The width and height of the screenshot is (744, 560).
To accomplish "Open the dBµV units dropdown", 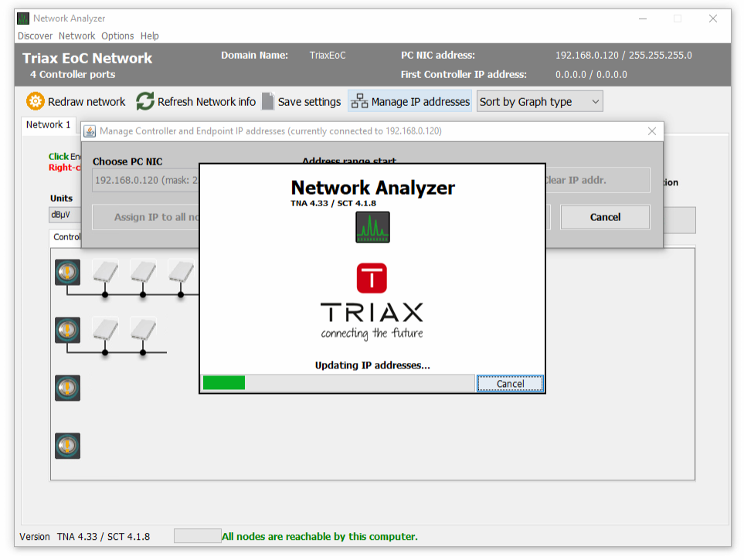I will pos(65,215).
